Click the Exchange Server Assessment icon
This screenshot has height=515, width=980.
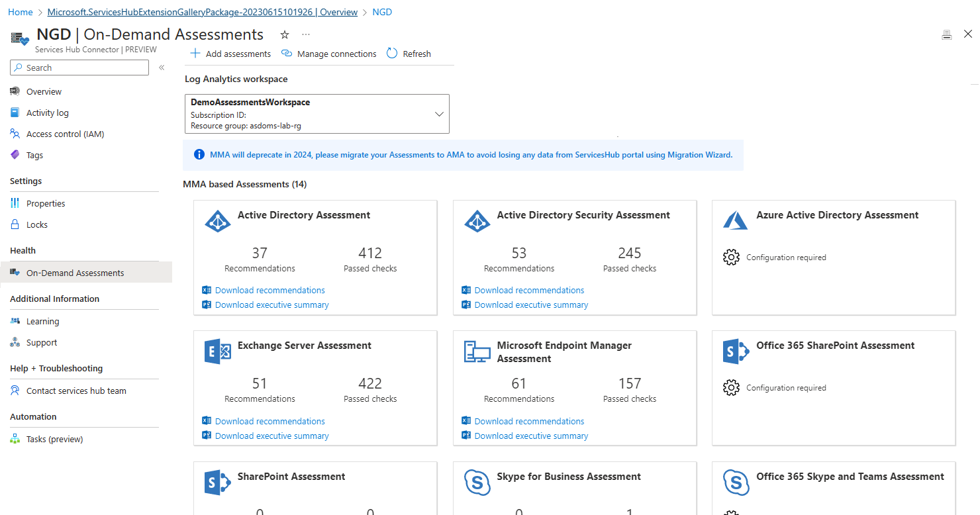[218, 351]
